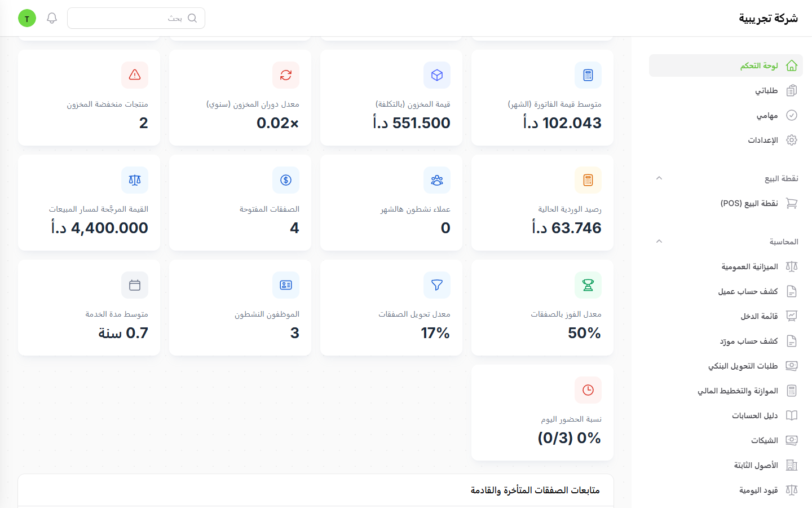Click the deal win rate trophy icon
Screen dimensions: 812x508
(x=588, y=285)
